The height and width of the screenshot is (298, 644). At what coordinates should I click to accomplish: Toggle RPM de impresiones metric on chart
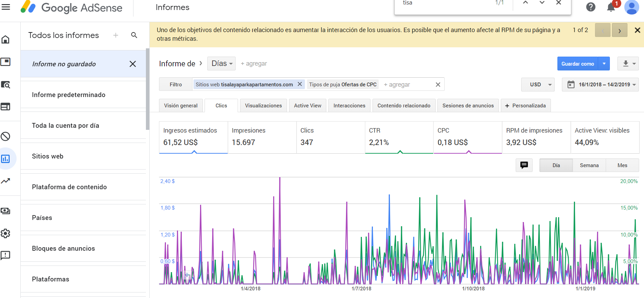pyautogui.click(x=536, y=137)
